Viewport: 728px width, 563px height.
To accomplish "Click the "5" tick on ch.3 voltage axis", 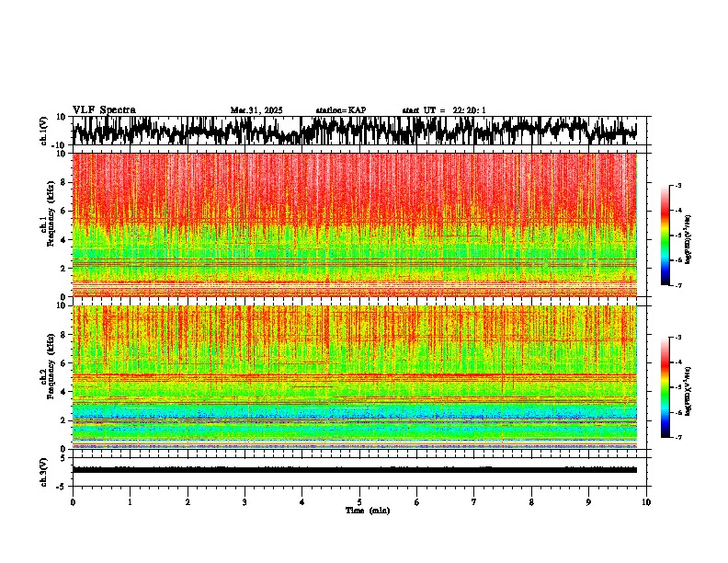I will pyautogui.click(x=64, y=458).
